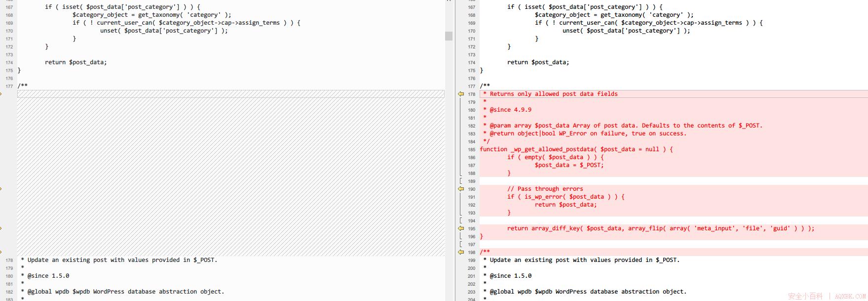Click 'return $post_data;' on left pane line 174
Viewport: 868px width, 301px height.
[76, 62]
